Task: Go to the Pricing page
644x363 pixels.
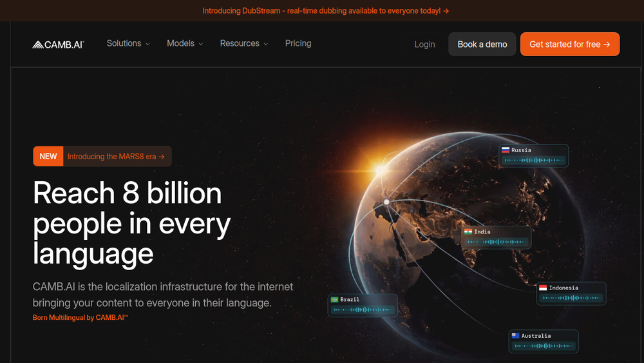Action: (x=298, y=44)
